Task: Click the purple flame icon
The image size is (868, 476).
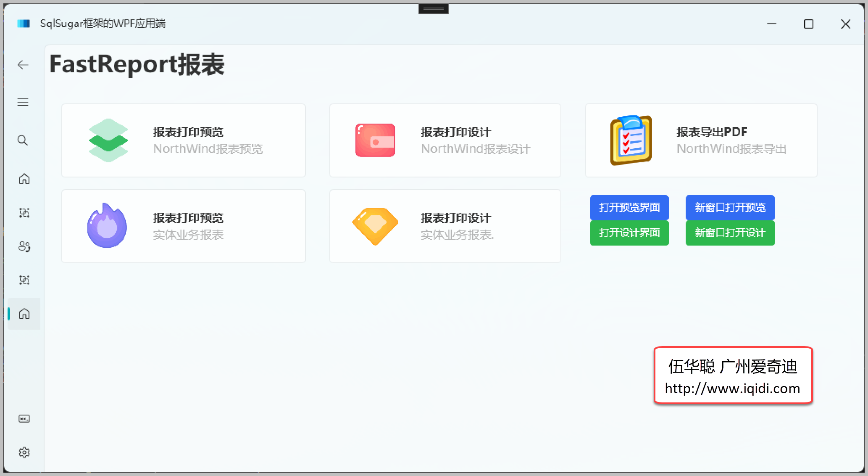Action: (107, 226)
